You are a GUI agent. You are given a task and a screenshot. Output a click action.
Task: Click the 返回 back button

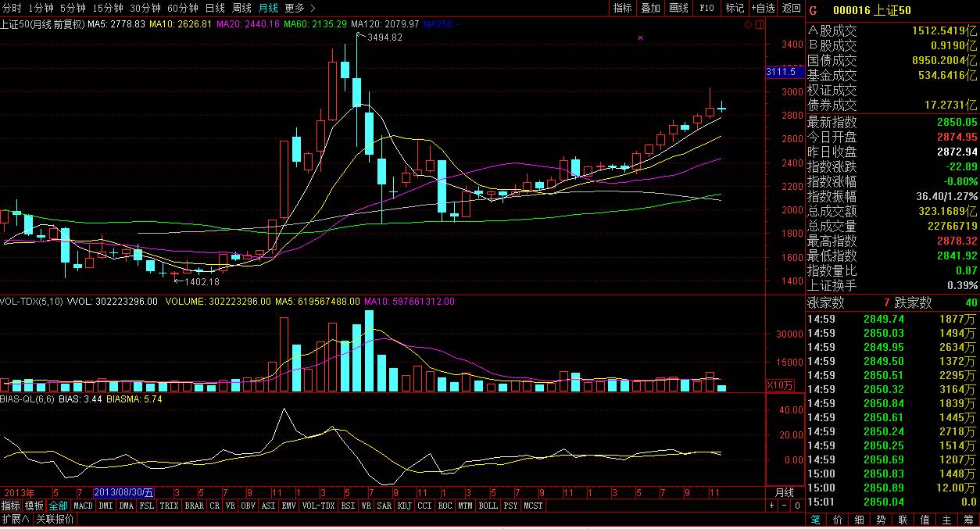coord(791,8)
